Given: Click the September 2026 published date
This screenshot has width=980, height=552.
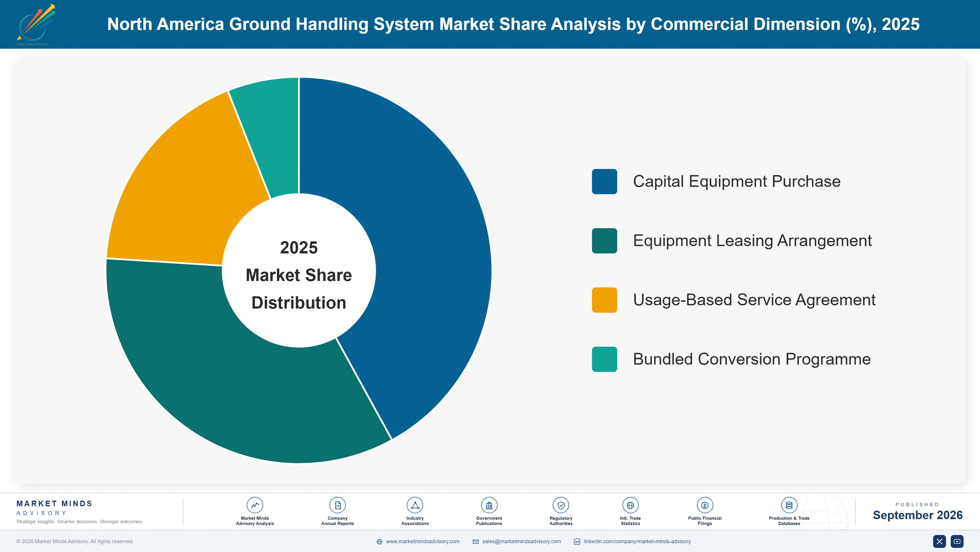Looking at the screenshot, I should pos(917,515).
